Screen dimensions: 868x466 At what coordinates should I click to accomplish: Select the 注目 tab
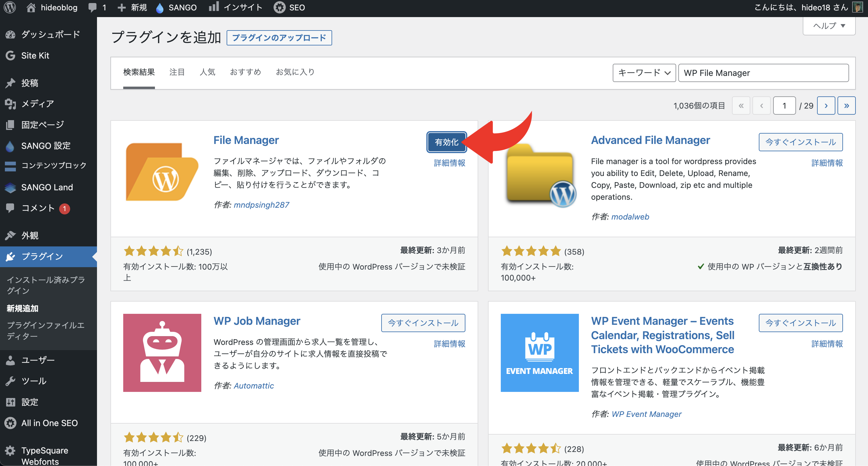(177, 72)
